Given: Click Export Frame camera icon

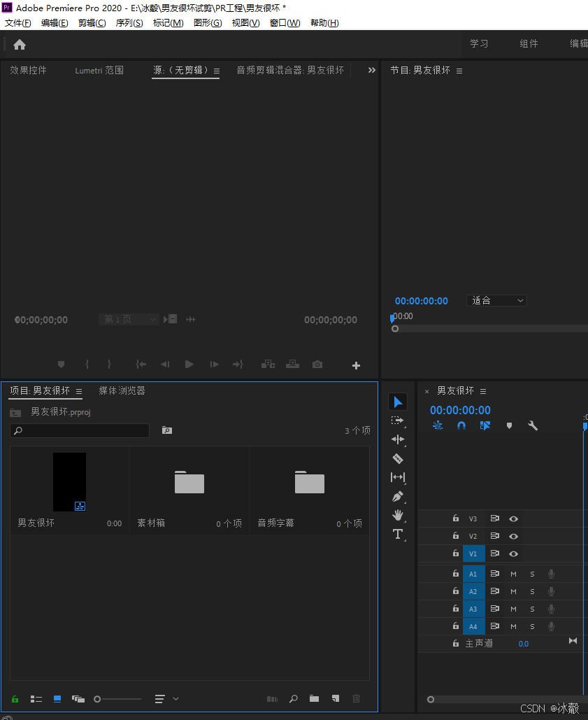Looking at the screenshot, I should (317, 365).
